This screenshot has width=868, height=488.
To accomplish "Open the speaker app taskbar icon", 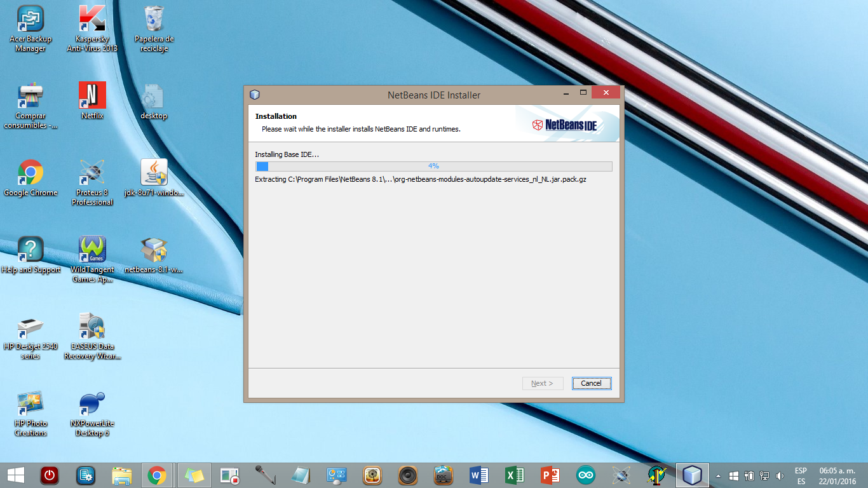I will click(407, 475).
